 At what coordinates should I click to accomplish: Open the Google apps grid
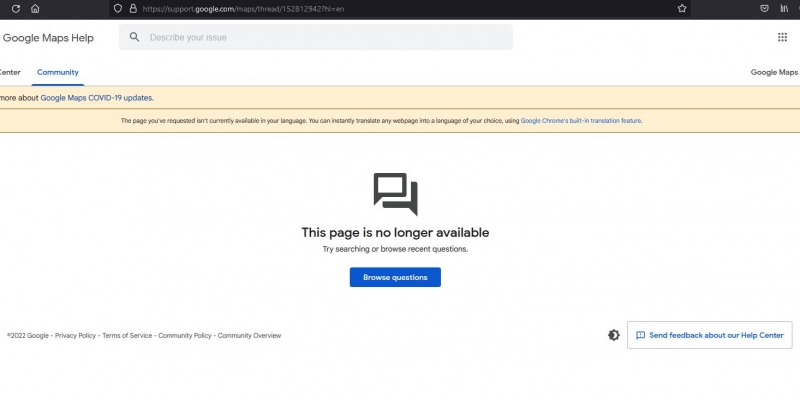[782, 37]
